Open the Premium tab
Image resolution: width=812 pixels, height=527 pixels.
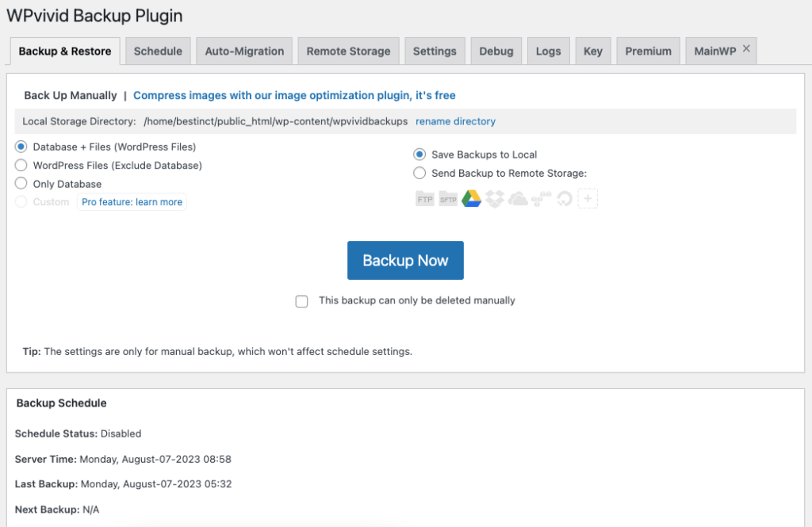tap(648, 50)
